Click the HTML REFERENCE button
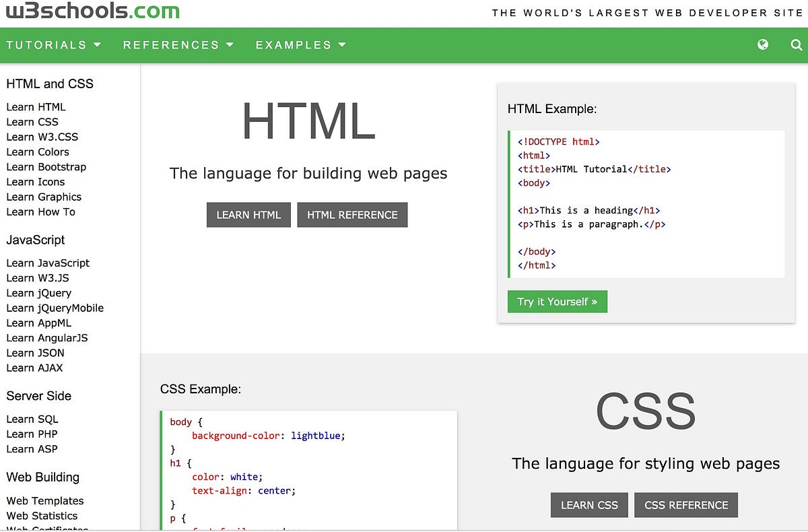Viewport: 808px width, 532px height. coord(352,214)
